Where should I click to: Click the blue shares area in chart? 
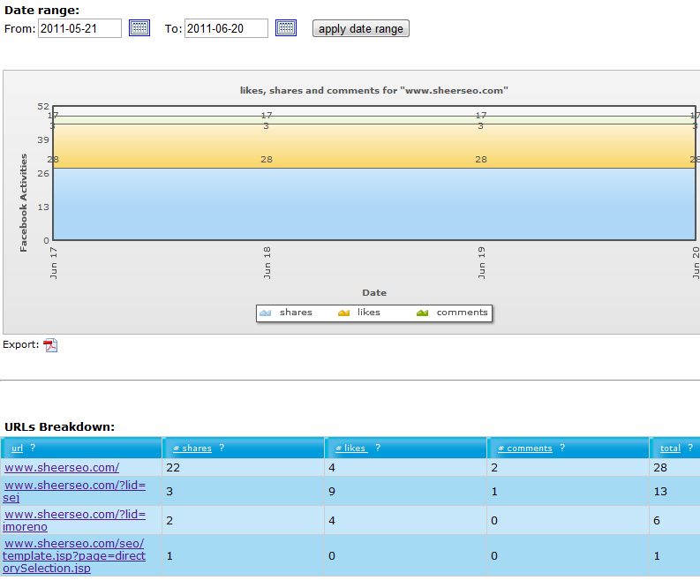[x=374, y=206]
